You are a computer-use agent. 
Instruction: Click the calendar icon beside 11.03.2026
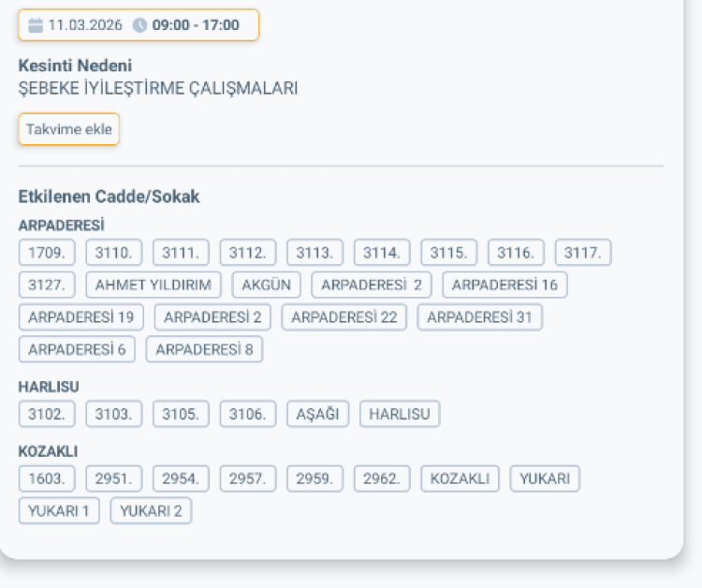(36, 25)
